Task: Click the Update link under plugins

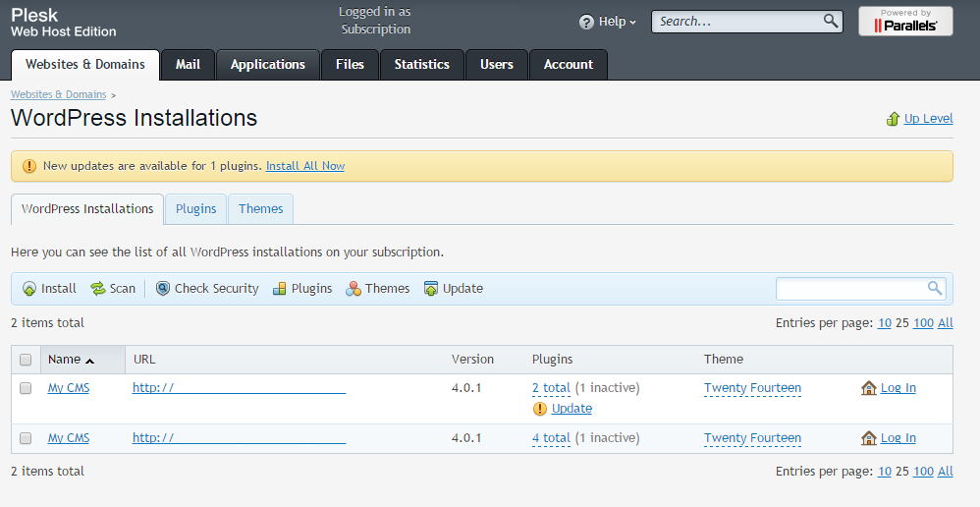Action: click(572, 409)
